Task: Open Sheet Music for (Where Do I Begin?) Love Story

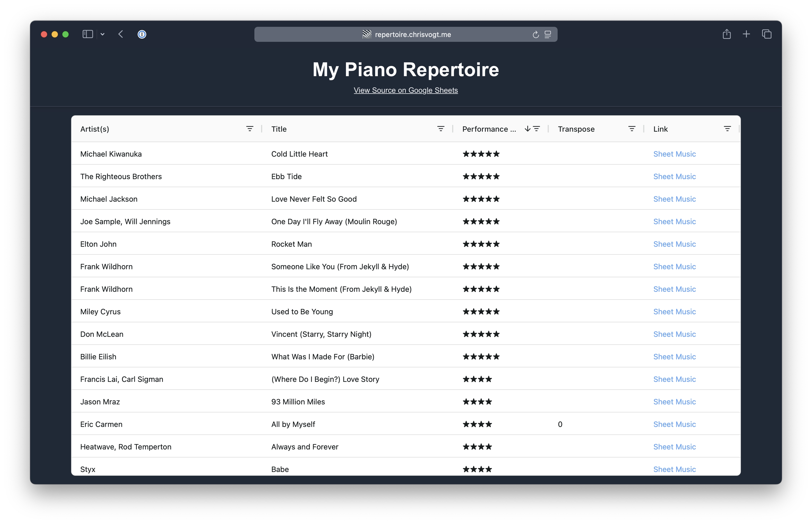Action: coord(674,379)
